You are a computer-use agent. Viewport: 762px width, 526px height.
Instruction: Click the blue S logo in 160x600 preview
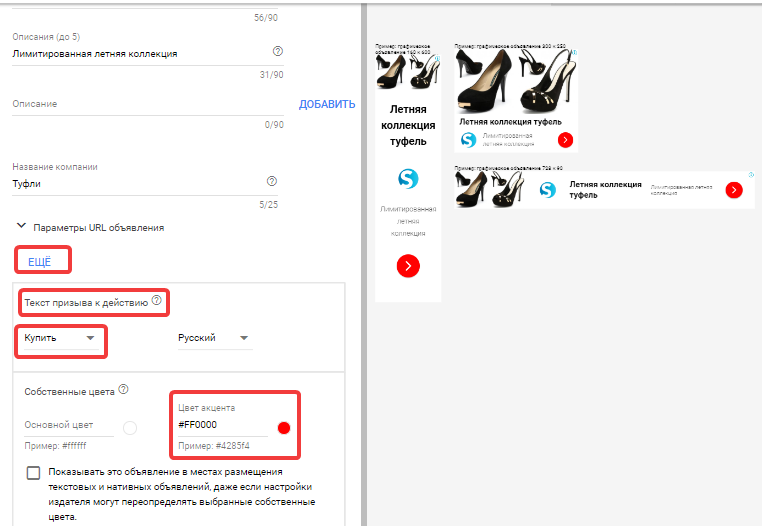408,178
